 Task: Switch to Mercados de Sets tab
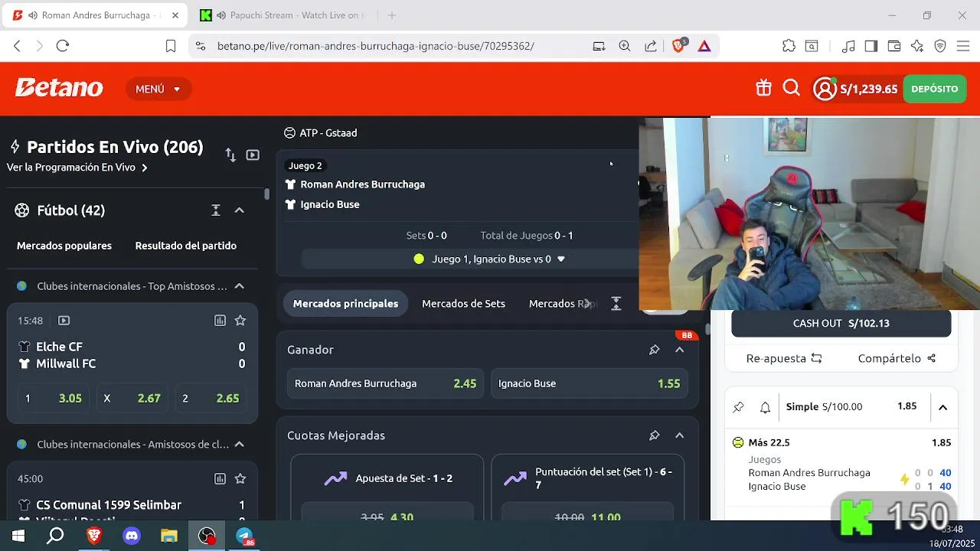tap(463, 304)
